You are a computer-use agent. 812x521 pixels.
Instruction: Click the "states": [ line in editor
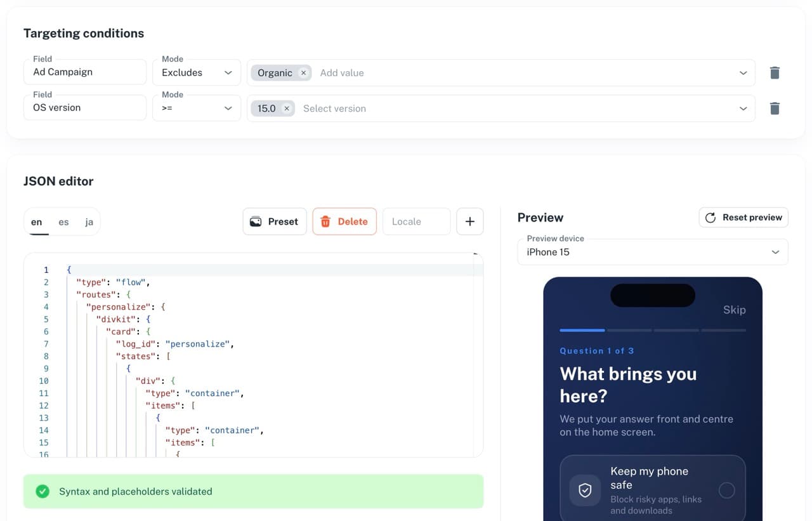click(x=143, y=356)
